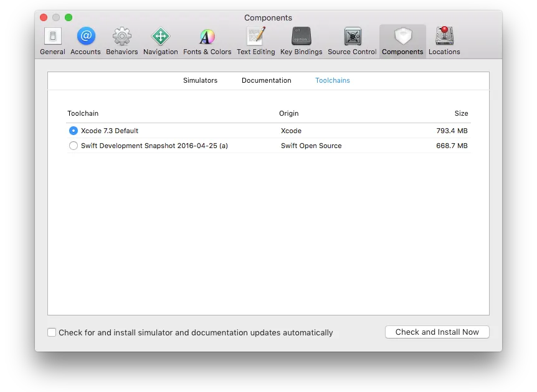Switch to the Simulators tab

(201, 80)
